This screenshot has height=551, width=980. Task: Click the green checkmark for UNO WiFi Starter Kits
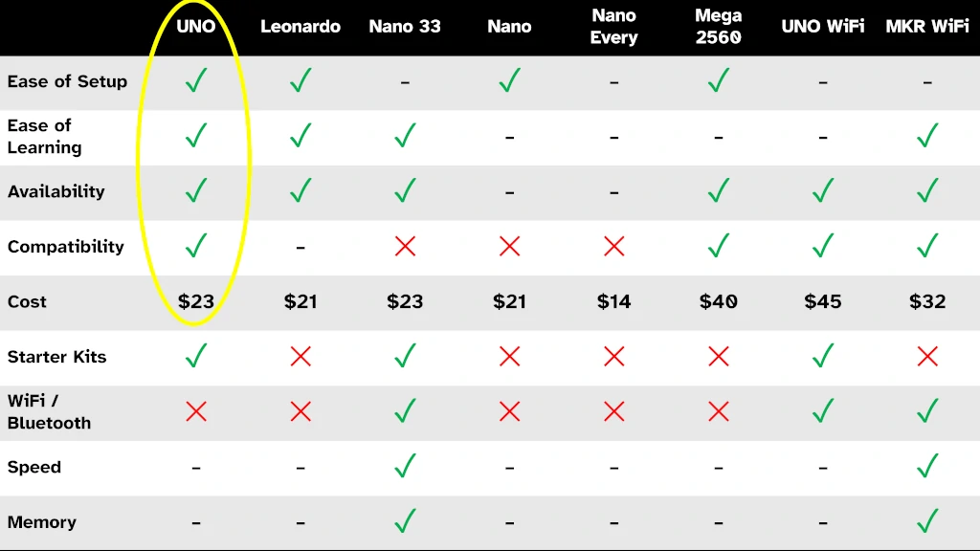pyautogui.click(x=823, y=356)
